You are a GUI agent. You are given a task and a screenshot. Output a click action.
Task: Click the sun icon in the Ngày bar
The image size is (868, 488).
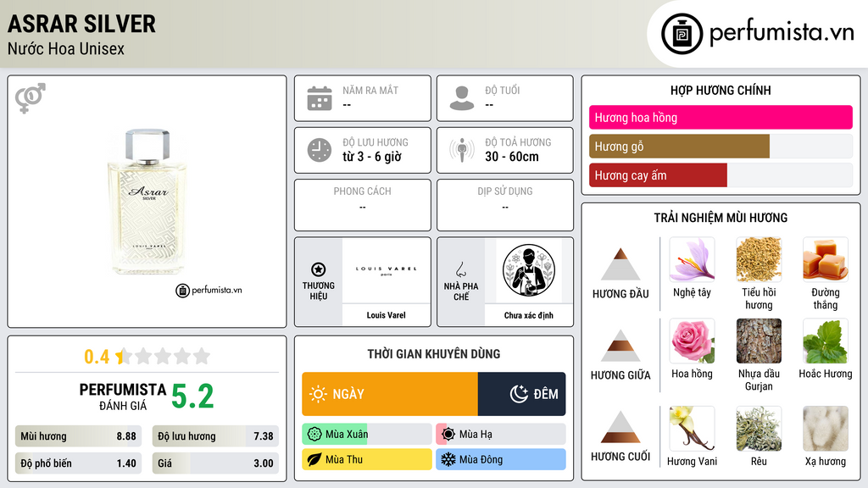click(318, 394)
